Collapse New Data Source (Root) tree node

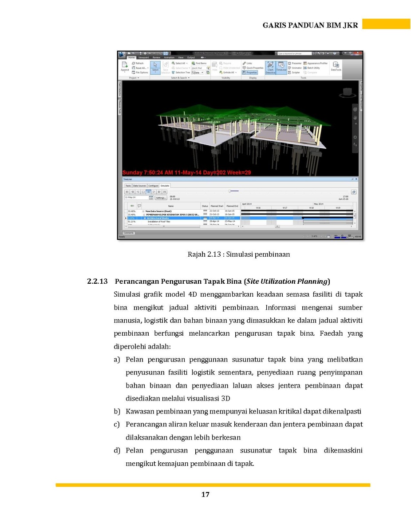click(x=143, y=211)
